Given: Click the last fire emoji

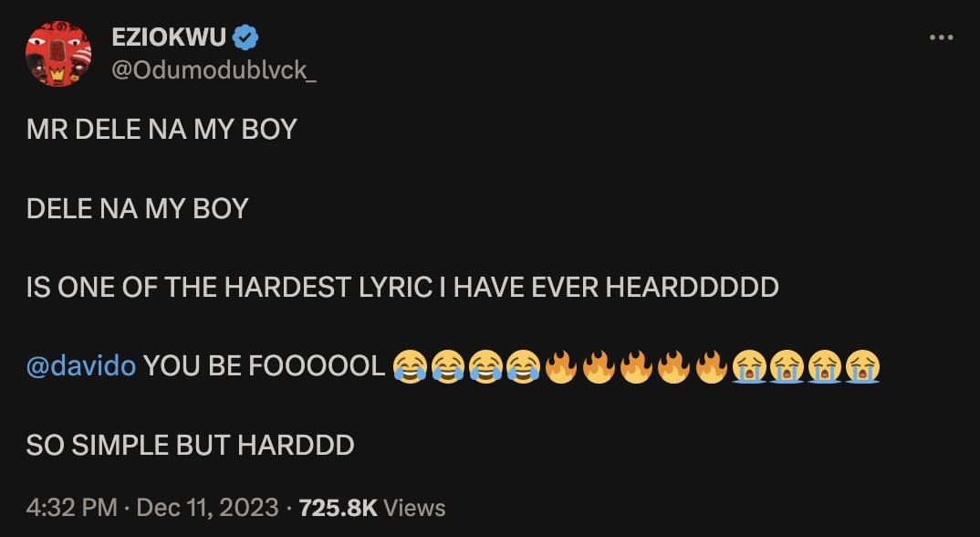Looking at the screenshot, I should pos(711,366).
